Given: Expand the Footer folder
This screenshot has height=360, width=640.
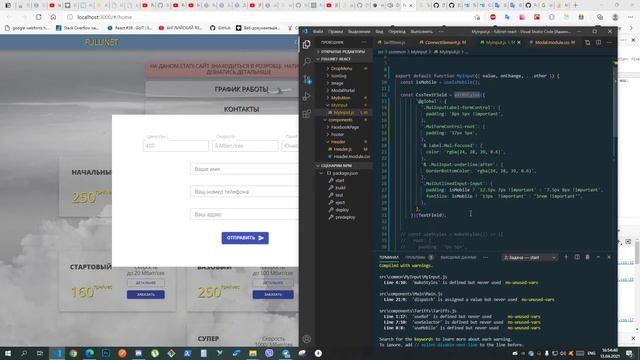Looking at the screenshot, I should point(338,135).
